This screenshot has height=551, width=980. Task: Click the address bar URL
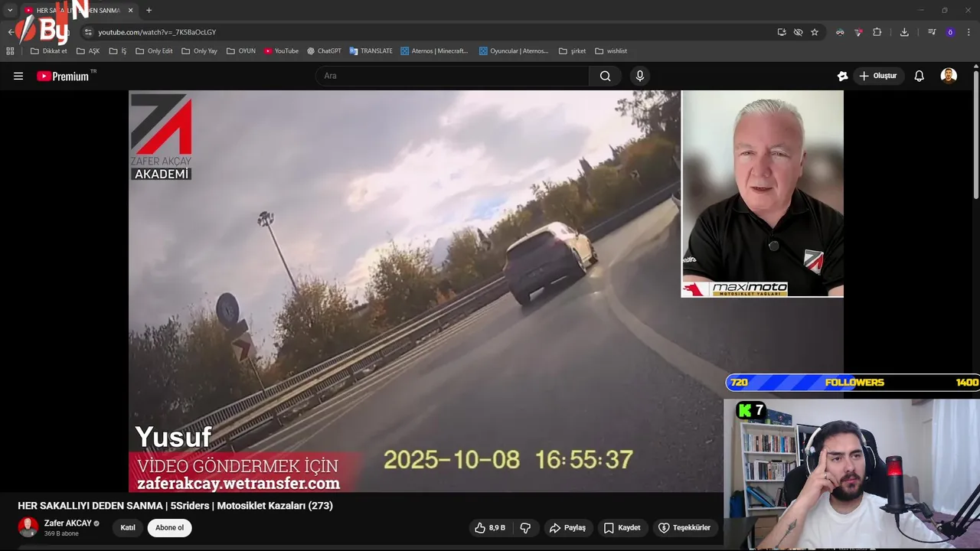157,32
